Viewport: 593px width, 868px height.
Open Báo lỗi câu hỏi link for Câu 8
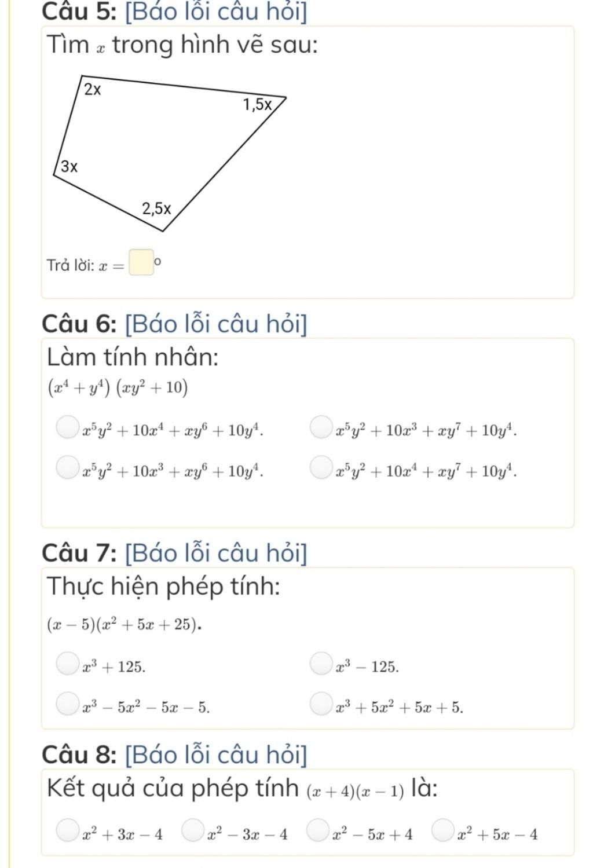tap(216, 755)
